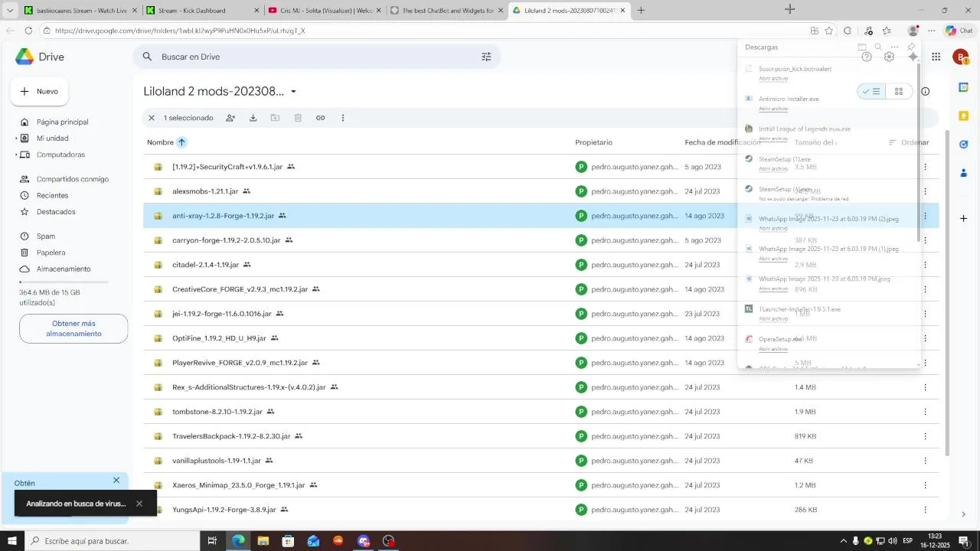Click Abrir archivo under Antimicro Installer.exe
The image size is (980, 551).
[x=773, y=109]
